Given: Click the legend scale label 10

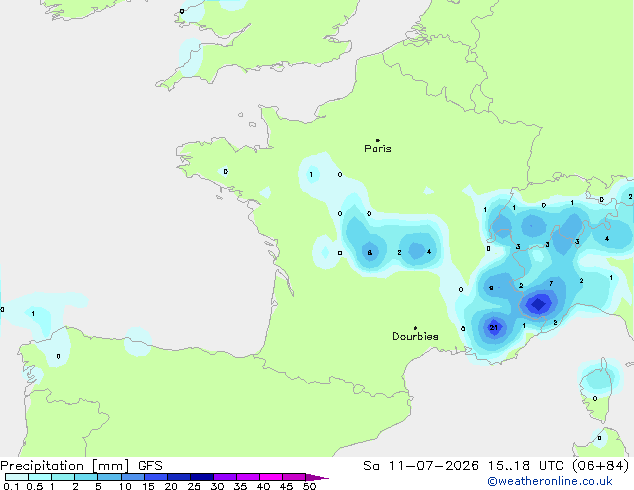Looking at the screenshot, I should pos(125,486).
